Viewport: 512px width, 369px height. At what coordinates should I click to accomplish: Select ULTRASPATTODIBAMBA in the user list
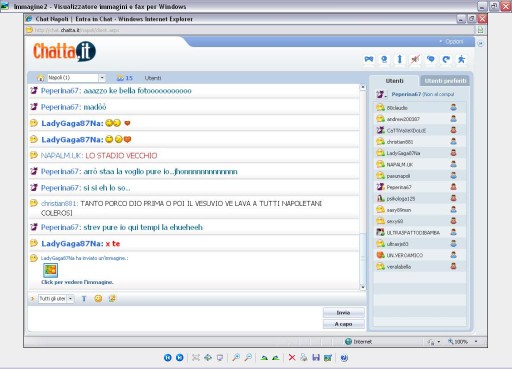(x=412, y=233)
